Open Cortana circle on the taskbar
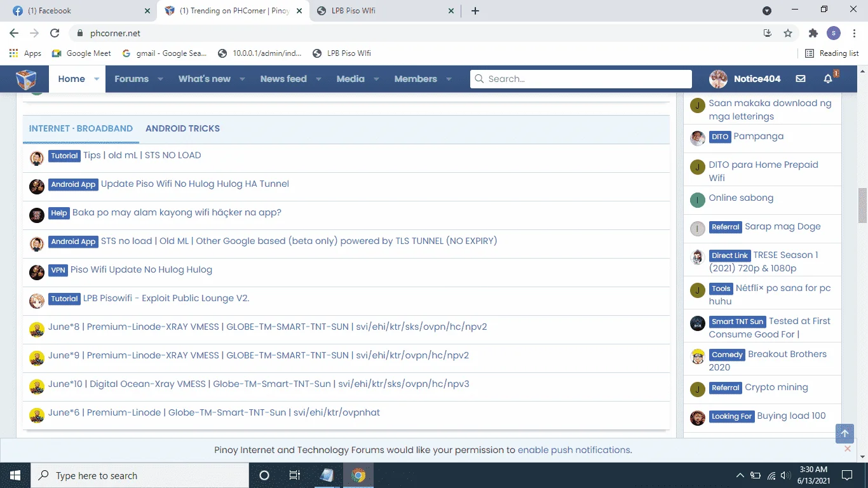The height and width of the screenshot is (488, 868). click(264, 475)
